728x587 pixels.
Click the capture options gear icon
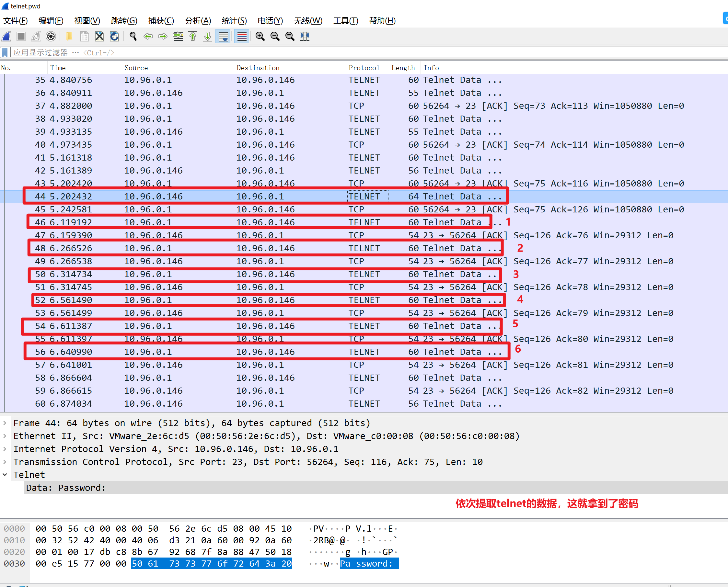tap(51, 36)
